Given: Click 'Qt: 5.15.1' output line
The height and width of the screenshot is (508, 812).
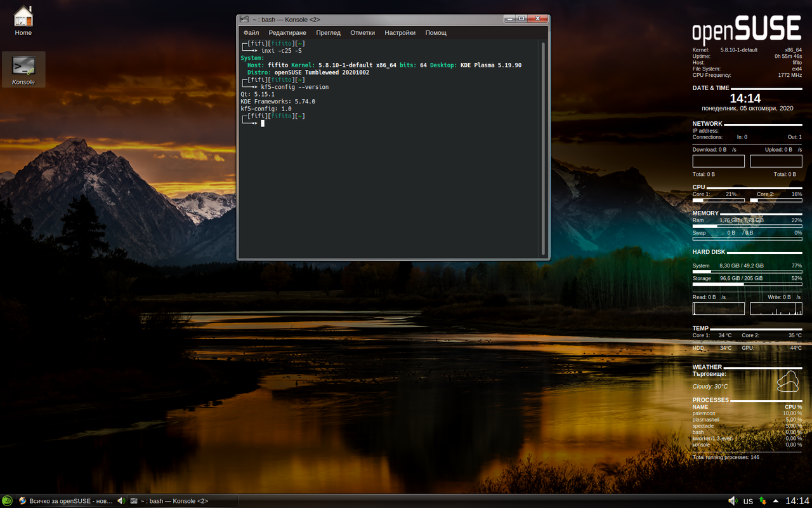Looking at the screenshot, I should point(258,95).
